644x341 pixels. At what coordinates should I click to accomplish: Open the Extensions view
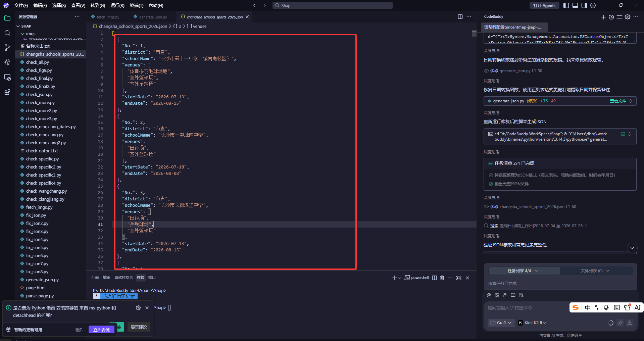point(7,92)
